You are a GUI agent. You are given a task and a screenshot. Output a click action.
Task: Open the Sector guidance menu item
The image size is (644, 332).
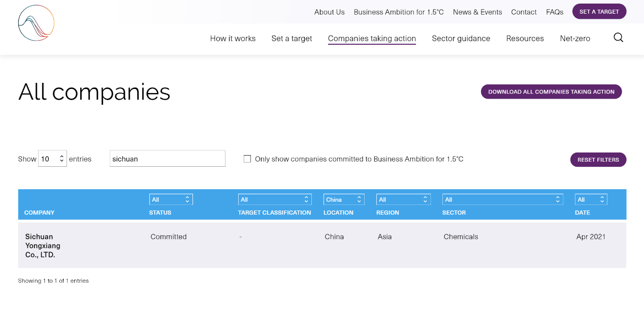tap(461, 39)
